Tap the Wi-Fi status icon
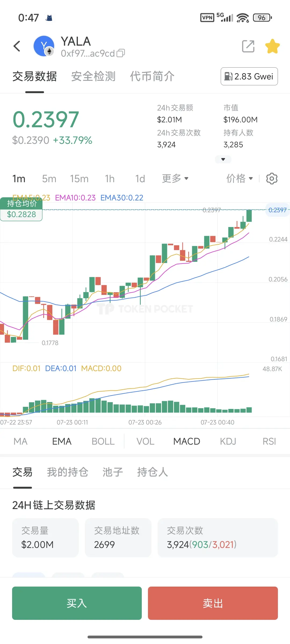Image resolution: width=290 pixels, height=644 pixels. click(x=243, y=18)
